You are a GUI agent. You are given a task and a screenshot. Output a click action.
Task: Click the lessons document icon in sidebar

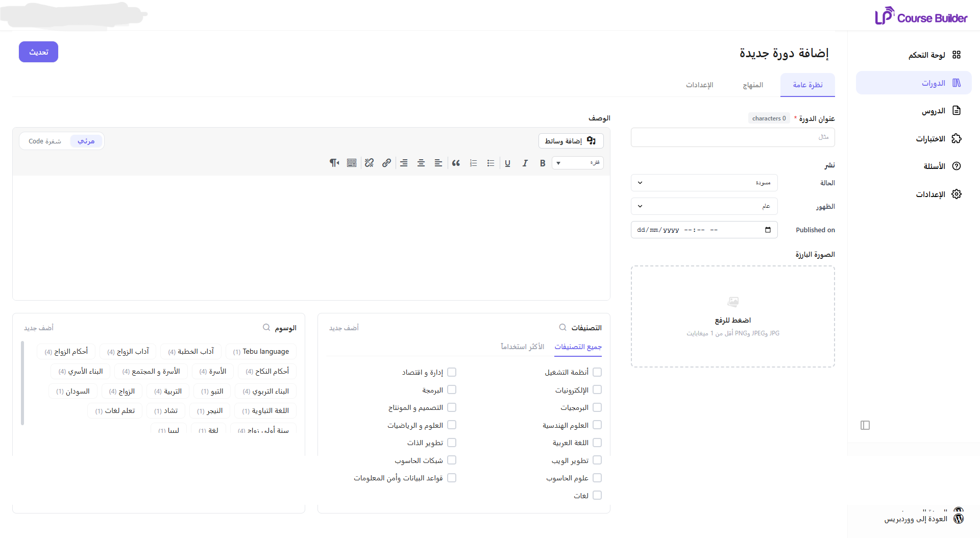[x=957, y=110]
